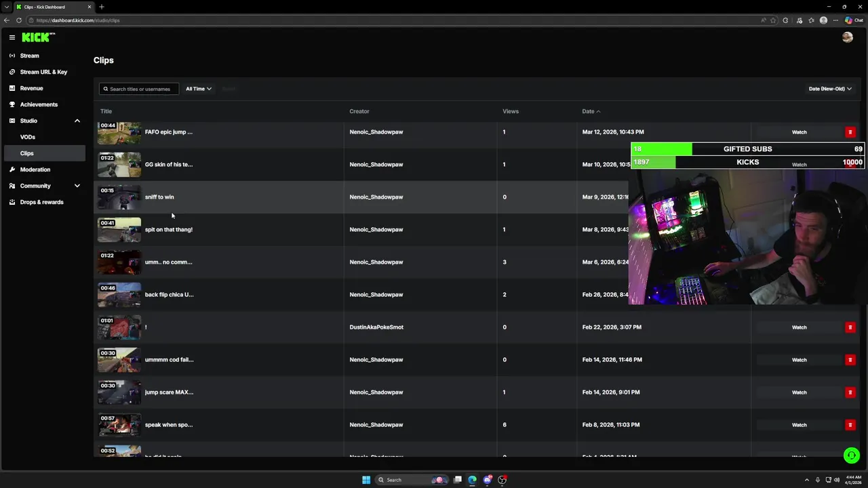Viewport: 868px width, 488px height.
Task: Click the DustinAkaPokeSmot creator name
Action: (376, 327)
